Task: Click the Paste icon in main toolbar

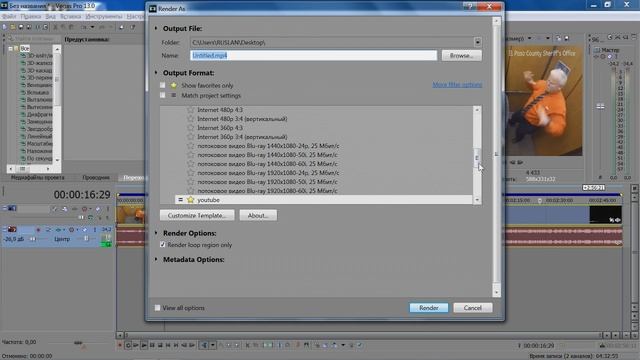Action: [x=72, y=27]
